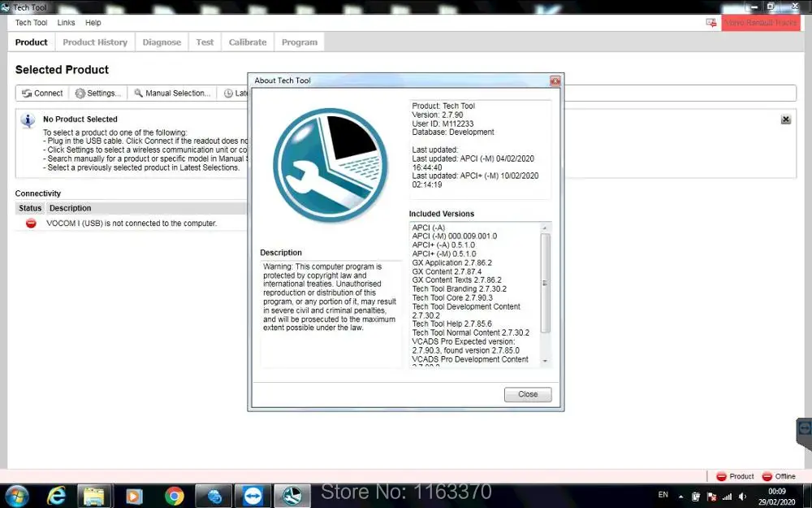Click the Offline status indicator in status bar
The width and height of the screenshot is (812, 508).
[x=779, y=476]
